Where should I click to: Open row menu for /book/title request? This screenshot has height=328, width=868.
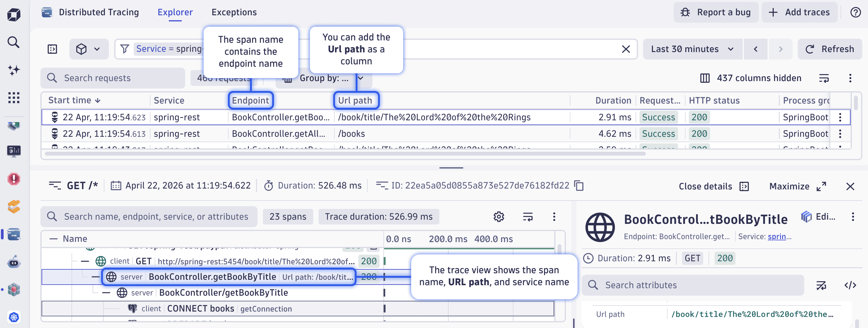tap(840, 117)
